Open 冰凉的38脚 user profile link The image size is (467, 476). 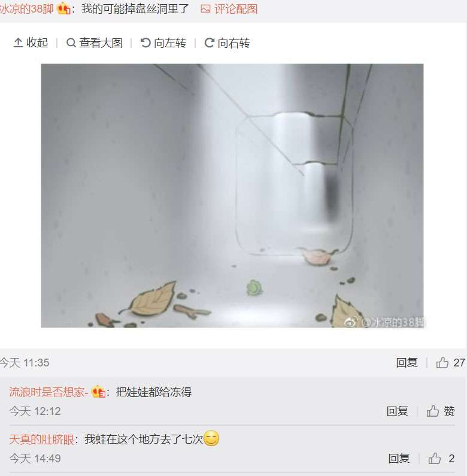coord(27,9)
